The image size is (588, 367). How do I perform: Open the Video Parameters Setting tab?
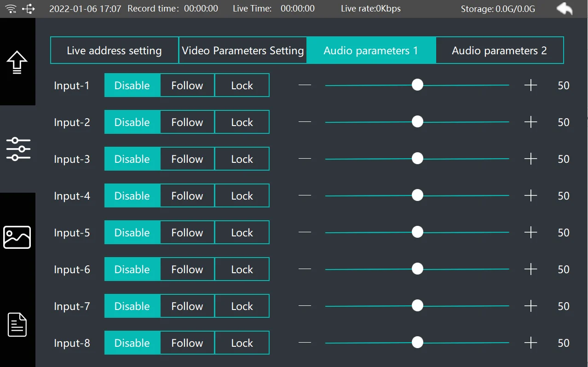(243, 50)
